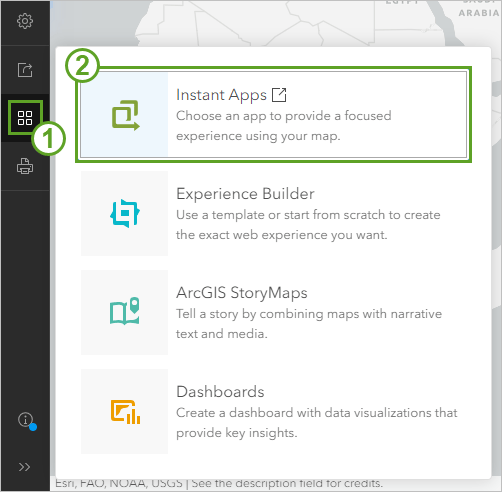Open map settings gear icon
502x492 pixels.
[x=25, y=21]
